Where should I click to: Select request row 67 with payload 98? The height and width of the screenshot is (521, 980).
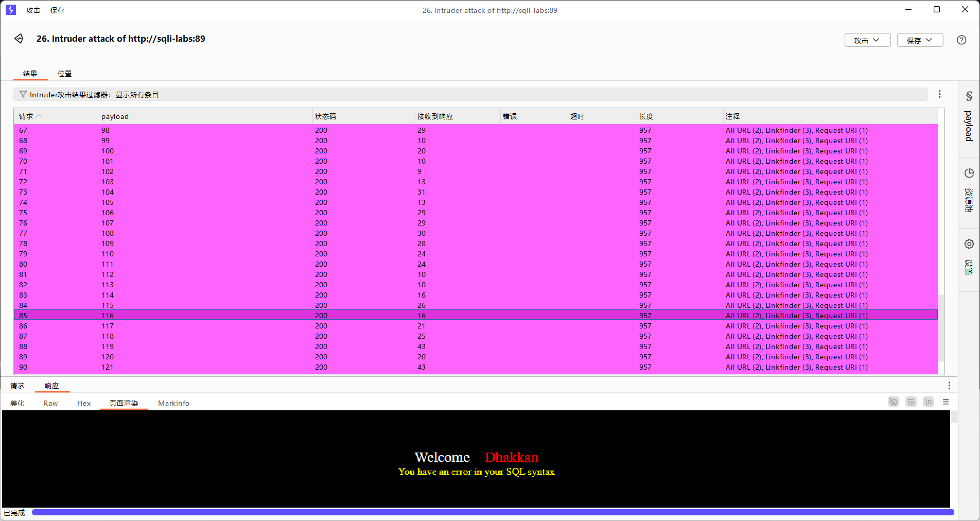click(x=476, y=130)
